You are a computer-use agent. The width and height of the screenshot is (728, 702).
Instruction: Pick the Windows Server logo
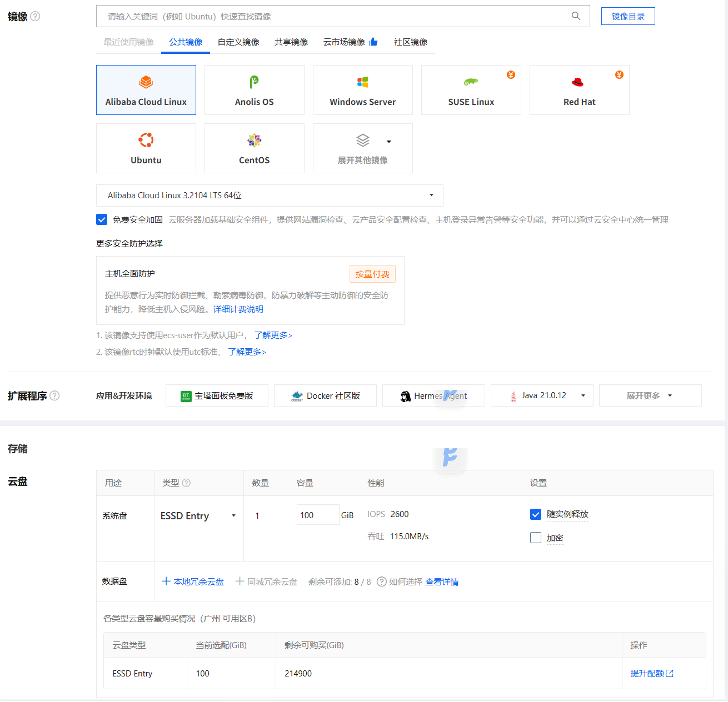pyautogui.click(x=363, y=82)
